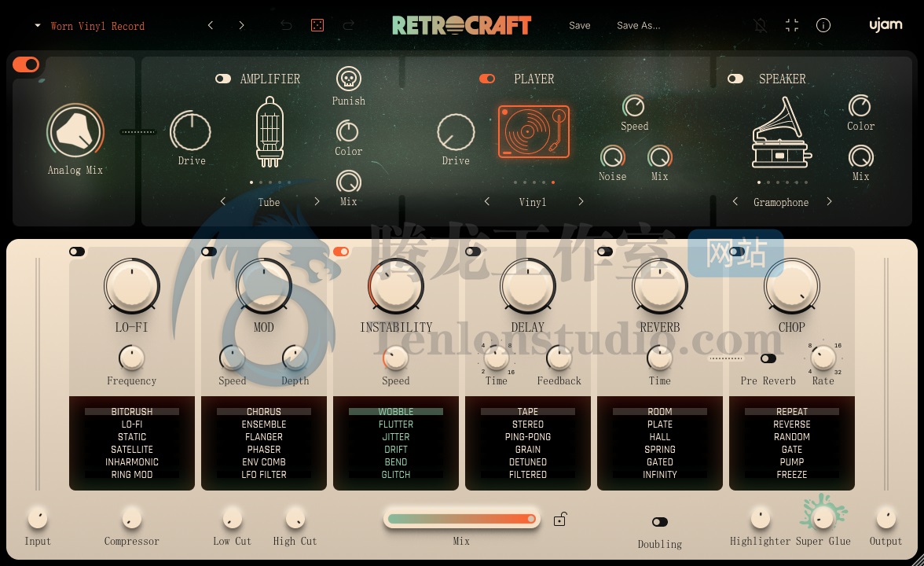Viewport: 924px width, 566px height.
Task: Select PING-PONG in DELAY list
Action: [528, 437]
